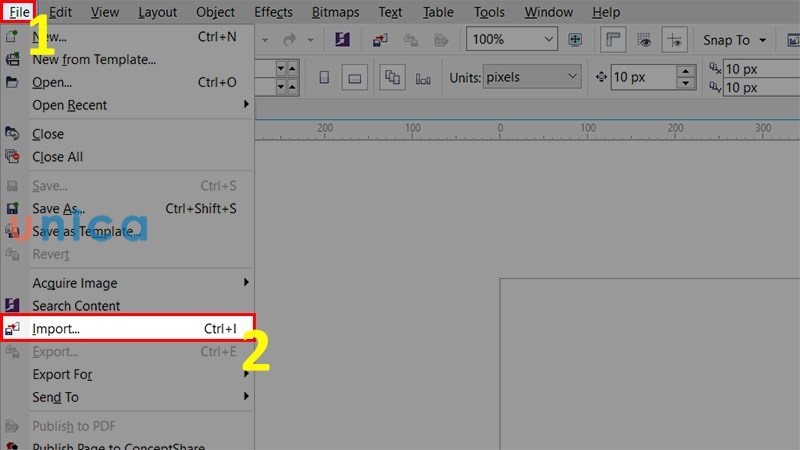Choose New from Template in File menu
Image resolution: width=800 pixels, height=450 pixels.
click(128, 60)
